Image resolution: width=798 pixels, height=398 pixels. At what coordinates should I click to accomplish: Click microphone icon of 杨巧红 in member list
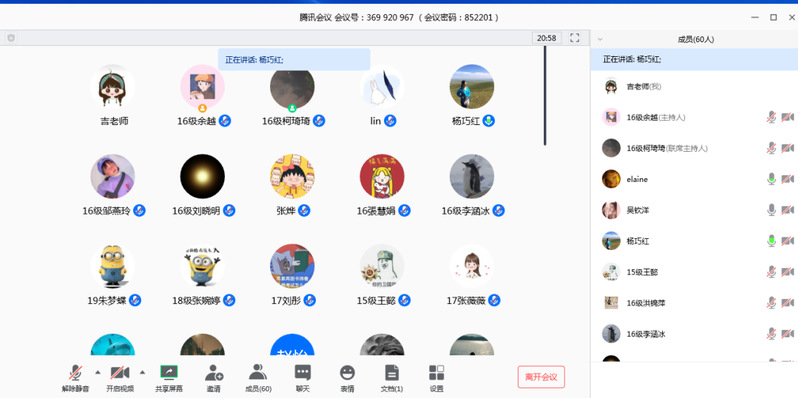pyautogui.click(x=772, y=241)
